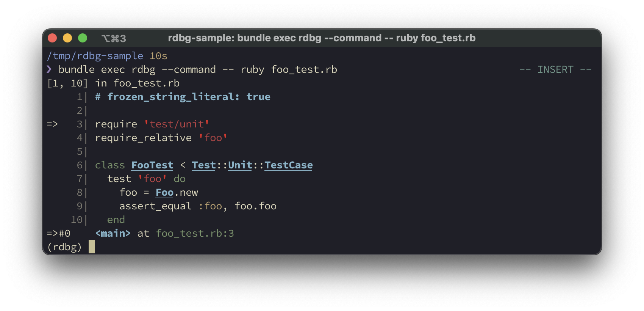Click the prompt chevron before bundle exec
This screenshot has height=311, width=644.
[49, 69]
